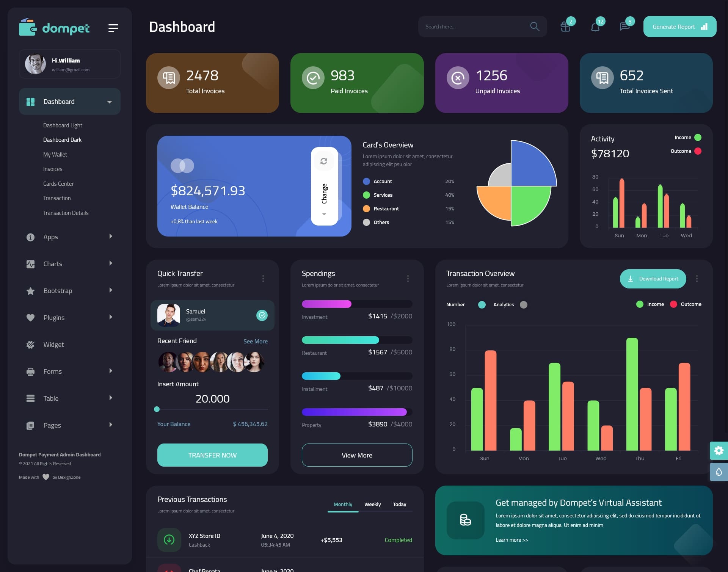Click the wallet balance refresh icon
This screenshot has width=728, height=572.
tap(324, 160)
